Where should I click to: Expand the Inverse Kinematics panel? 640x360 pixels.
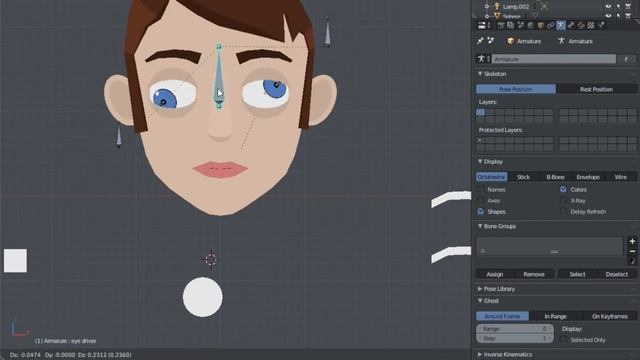pos(480,354)
